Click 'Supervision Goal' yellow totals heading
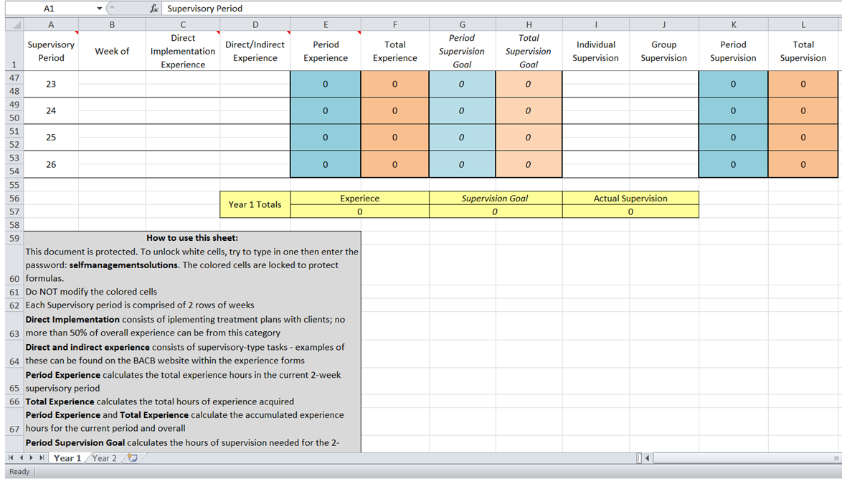 point(495,198)
